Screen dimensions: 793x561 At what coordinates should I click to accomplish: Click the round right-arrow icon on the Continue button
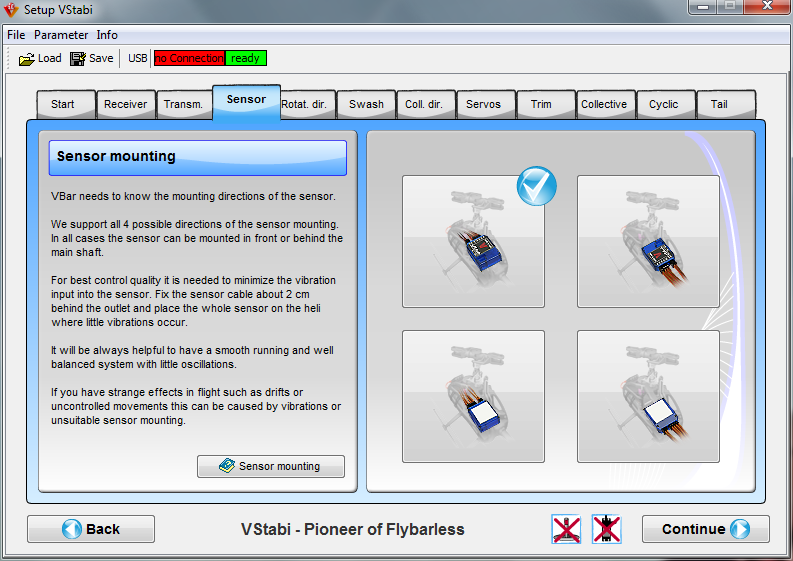[x=740, y=529]
